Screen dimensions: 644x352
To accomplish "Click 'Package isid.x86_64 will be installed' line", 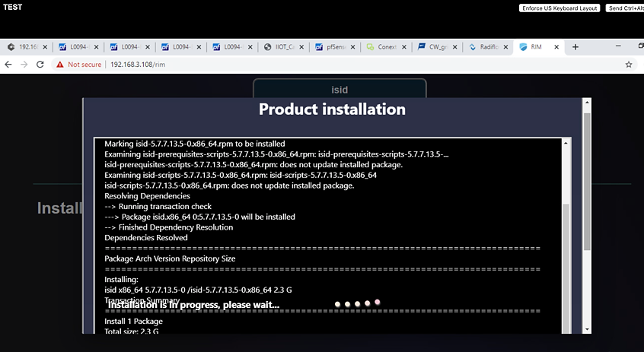I will 199,217.
